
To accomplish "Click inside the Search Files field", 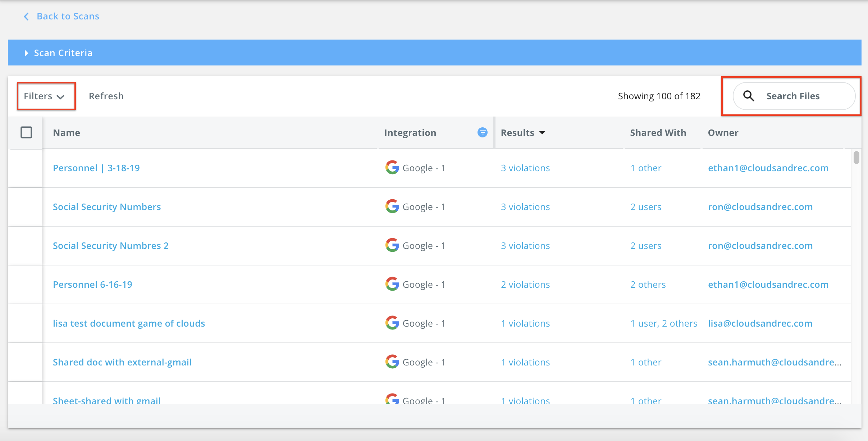I will (x=793, y=96).
